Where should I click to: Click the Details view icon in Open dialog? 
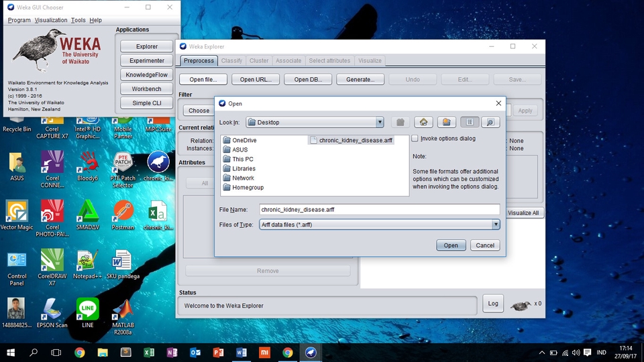coord(491,122)
